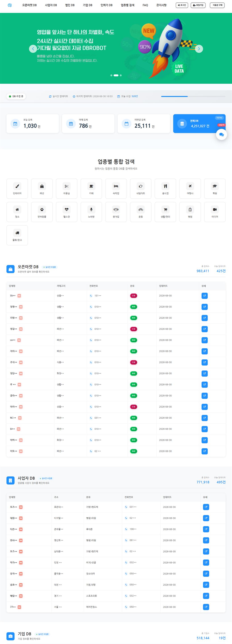The height and width of the screenshot is (644, 232).
Task: Select the 미디어 video camera category
Action: (215, 212)
